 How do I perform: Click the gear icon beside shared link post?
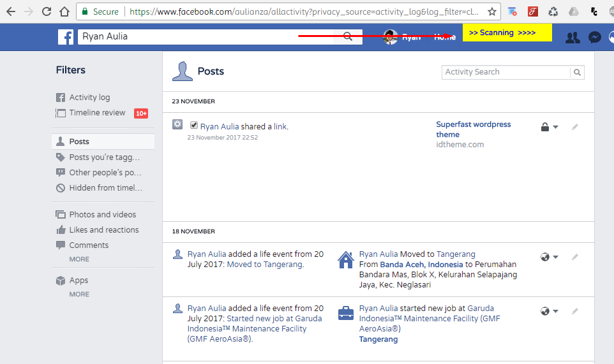177,124
